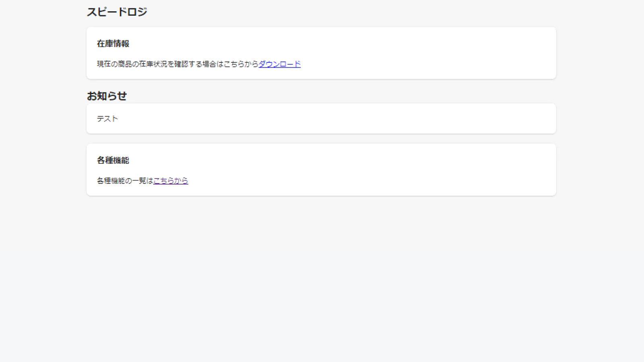The image size is (644, 362).
Task: Click the empty page area below 各種機能 card
Action: pyautogui.click(x=322, y=274)
